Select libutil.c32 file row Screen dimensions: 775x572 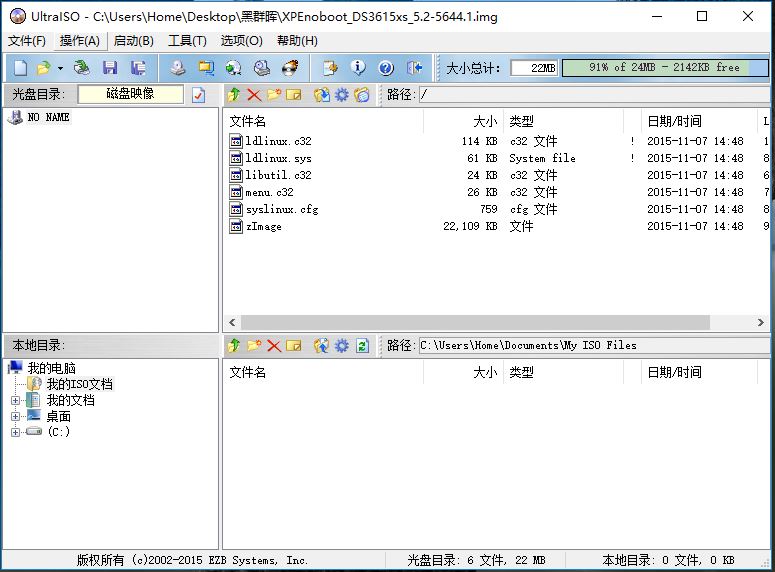click(498, 175)
